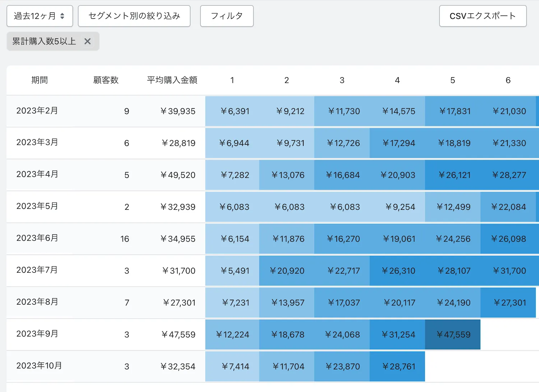Click the 顧客数 column header
Viewport: 539px width, 392px height.
106,80
